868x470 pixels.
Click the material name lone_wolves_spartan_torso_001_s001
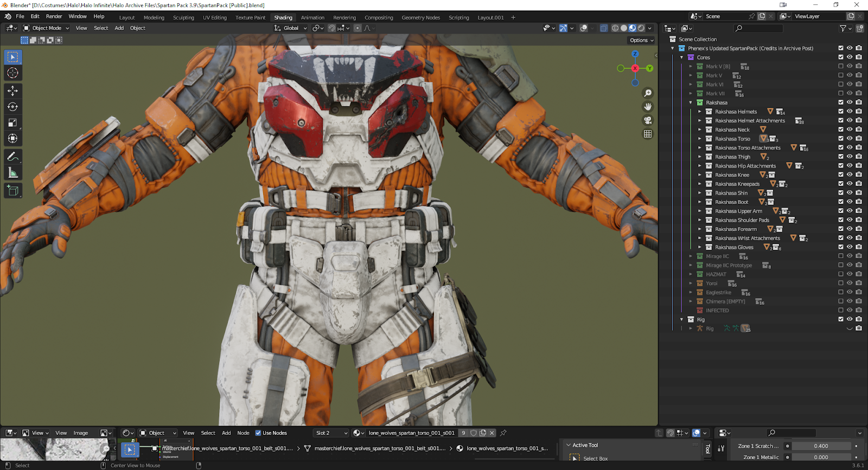pos(411,433)
